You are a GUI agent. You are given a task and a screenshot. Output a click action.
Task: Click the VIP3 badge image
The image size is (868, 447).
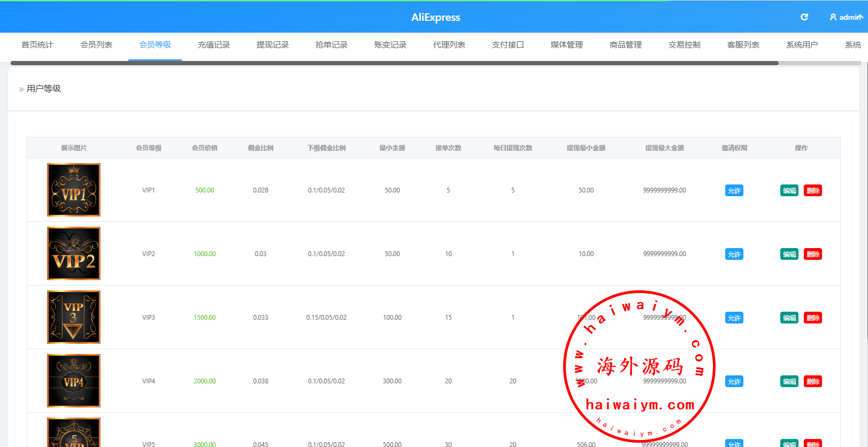coord(74,317)
